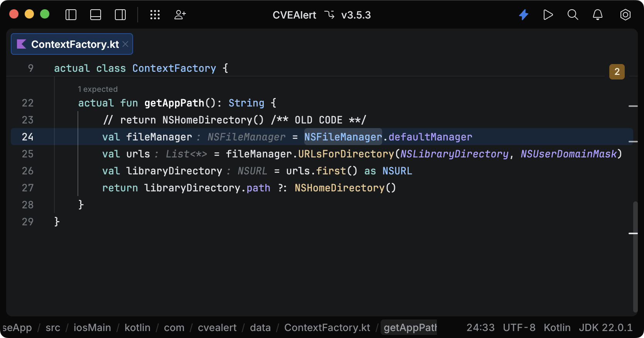Select 'cvealert' breadcrumb segment
644x338 pixels.
tap(217, 328)
